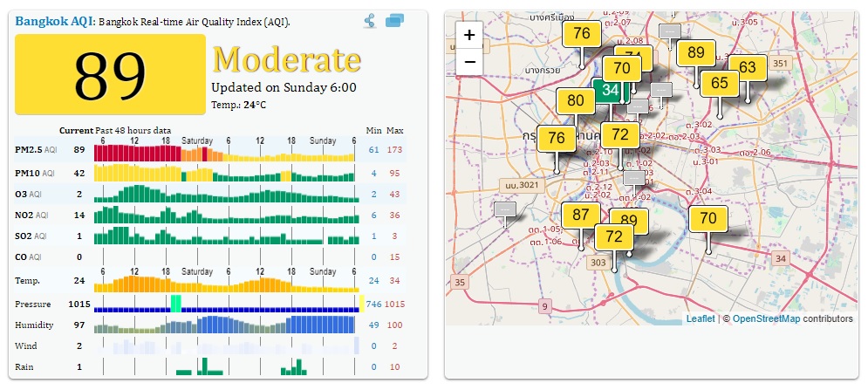Viewport: 868px width, 390px height.
Task: Open the Leaflet attribution link
Action: pos(701,318)
